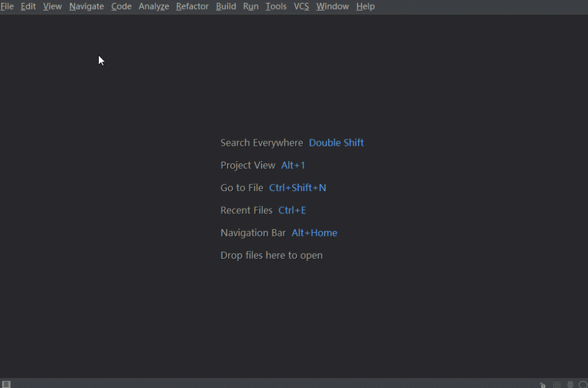The image size is (588, 388).
Task: Open the event log notes icon
Action: click(557, 385)
